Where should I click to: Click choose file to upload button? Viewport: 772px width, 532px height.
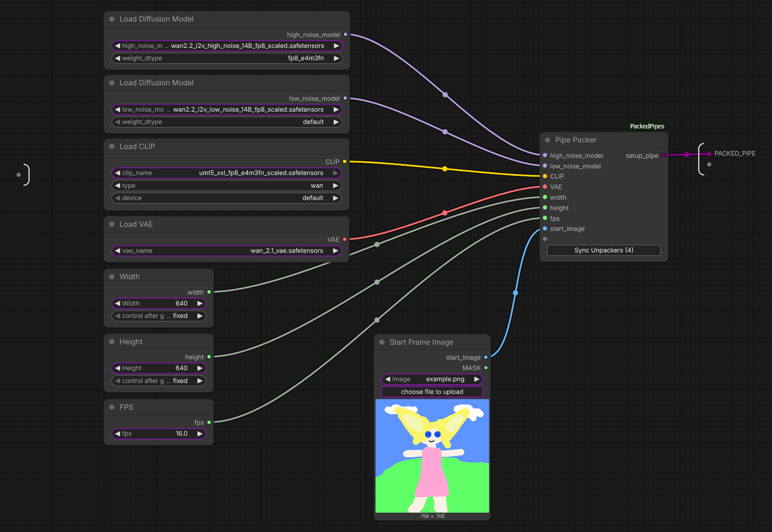[432, 392]
